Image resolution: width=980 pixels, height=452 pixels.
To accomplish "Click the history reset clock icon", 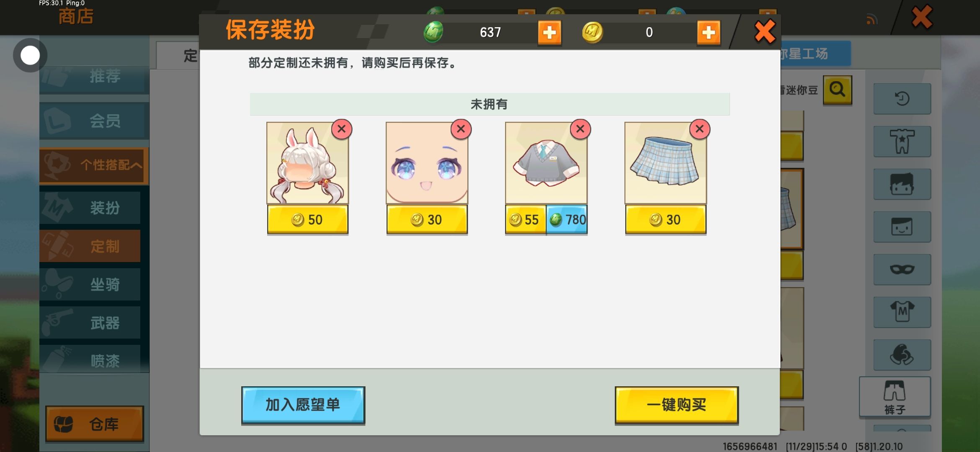I will (902, 99).
